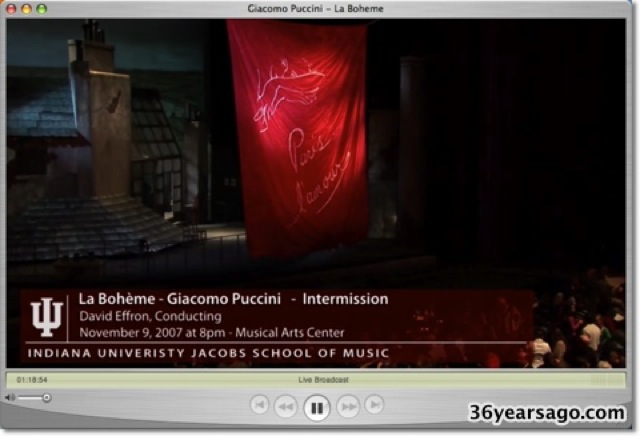The height and width of the screenshot is (436, 640).
Task: Click the Live Broadcast status text
Action: pyautogui.click(x=323, y=380)
